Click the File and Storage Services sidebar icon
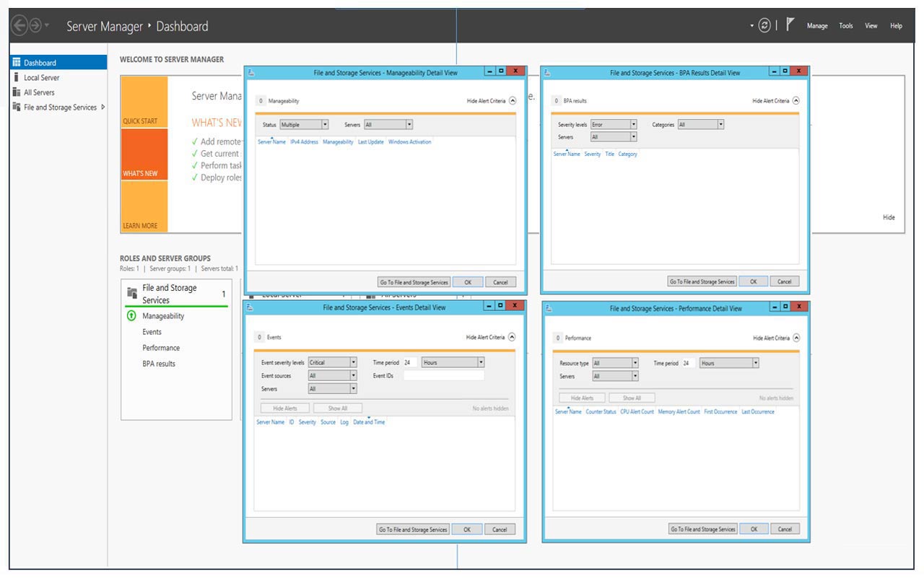 click(17, 107)
